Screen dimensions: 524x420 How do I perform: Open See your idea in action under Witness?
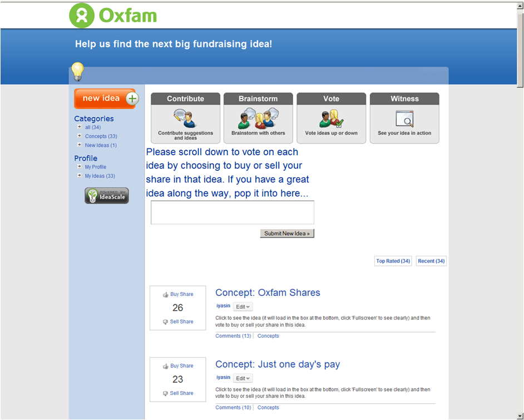[404, 119]
